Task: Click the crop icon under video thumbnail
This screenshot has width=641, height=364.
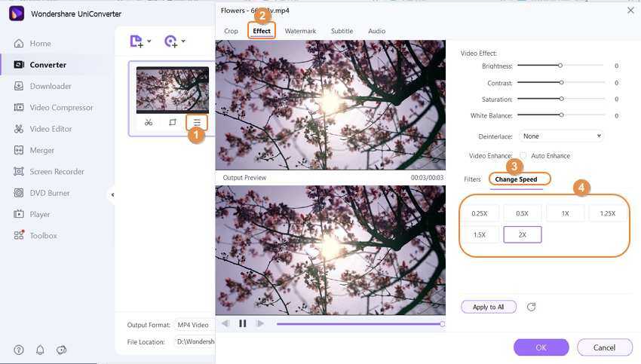Action: click(x=173, y=122)
